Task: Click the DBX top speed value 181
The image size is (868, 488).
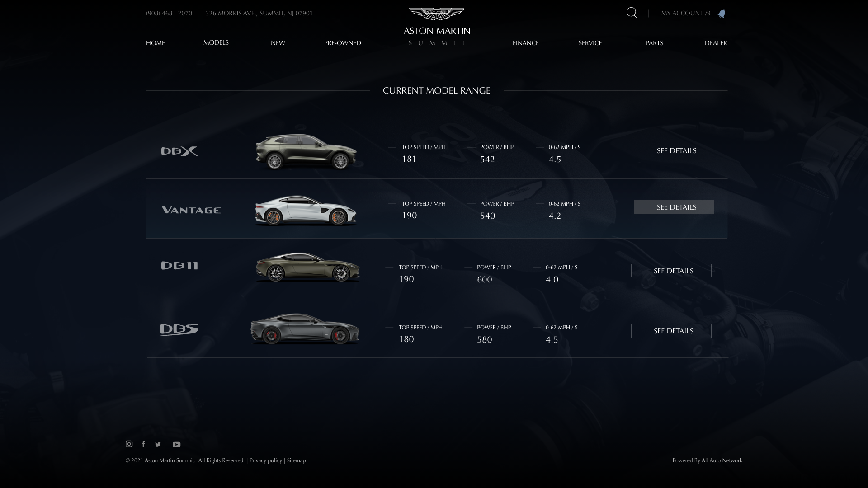Action: 409,159
